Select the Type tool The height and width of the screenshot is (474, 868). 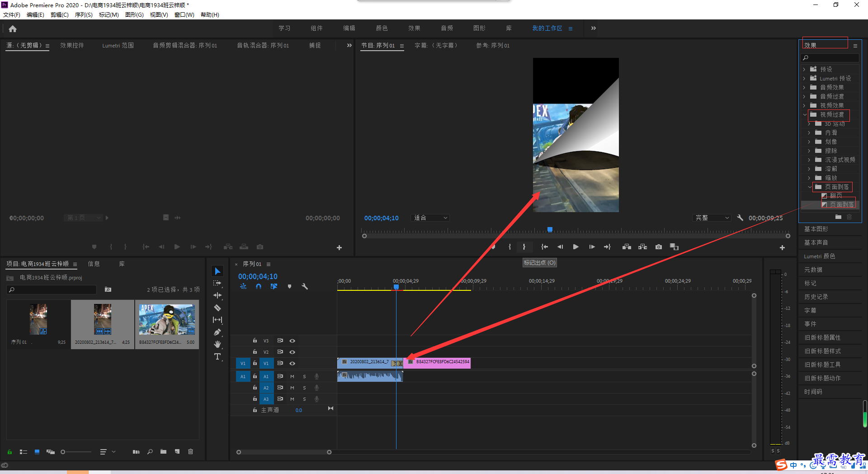click(x=217, y=356)
